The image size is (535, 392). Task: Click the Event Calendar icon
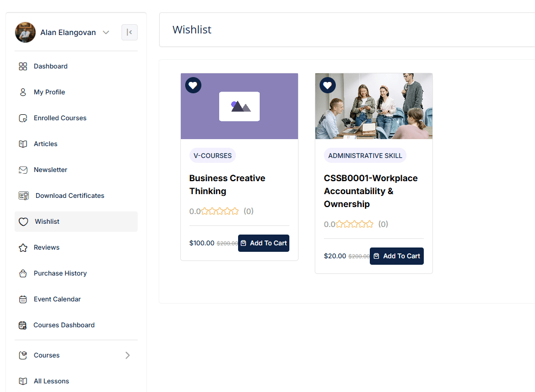point(23,299)
